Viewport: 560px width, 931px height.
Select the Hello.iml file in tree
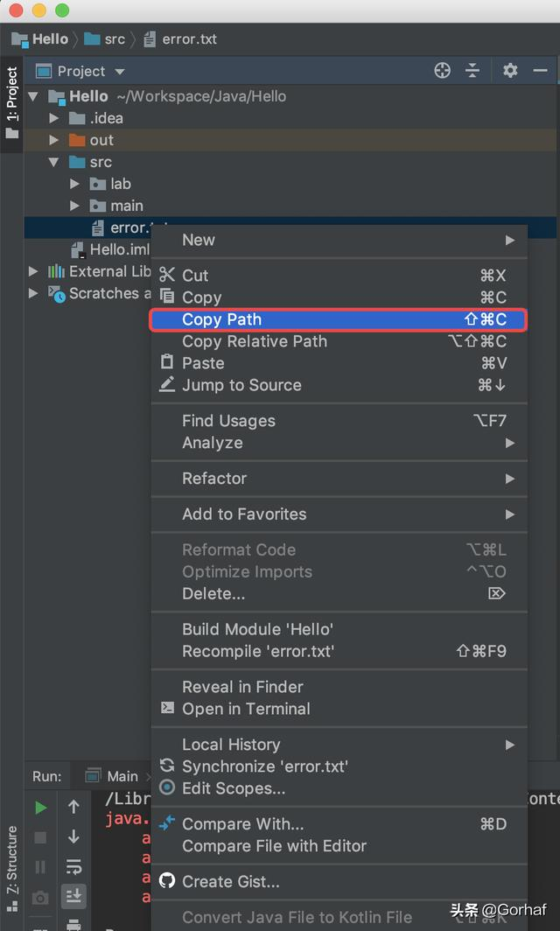pos(120,249)
